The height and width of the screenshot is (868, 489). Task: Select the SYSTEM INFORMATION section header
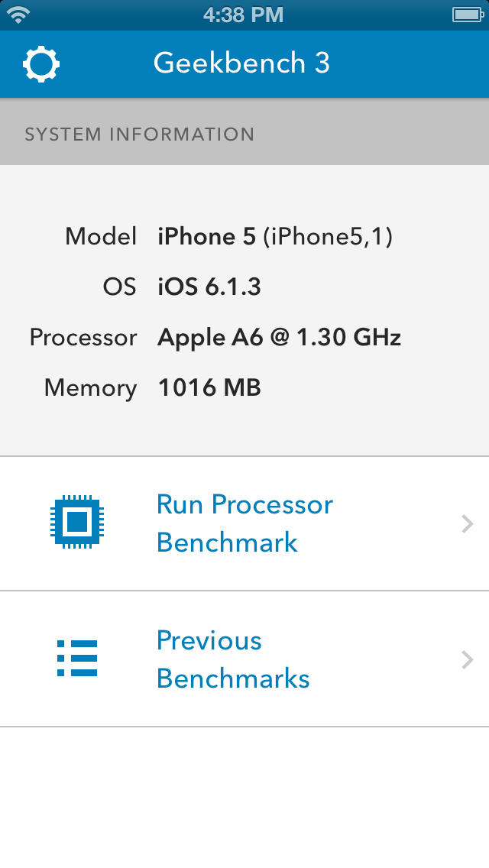pyautogui.click(x=139, y=134)
